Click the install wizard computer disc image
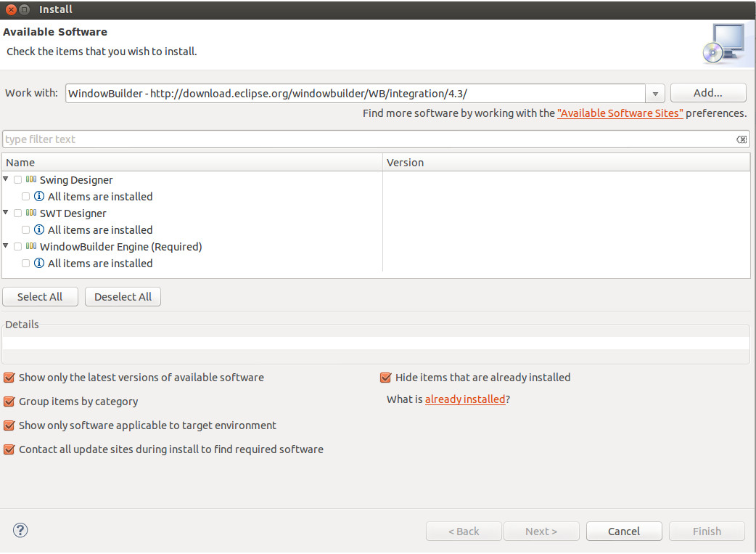The width and height of the screenshot is (756, 554). click(x=725, y=44)
